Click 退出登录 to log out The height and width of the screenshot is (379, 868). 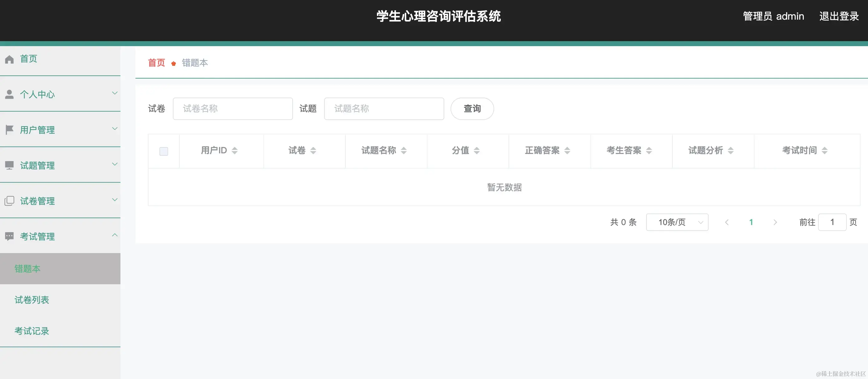(839, 16)
